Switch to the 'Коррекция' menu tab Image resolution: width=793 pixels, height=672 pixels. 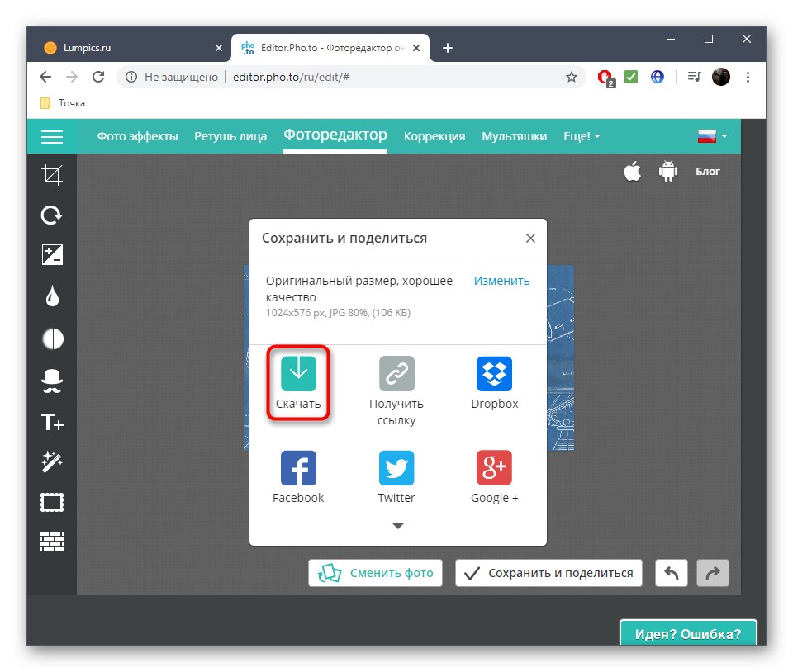click(434, 136)
